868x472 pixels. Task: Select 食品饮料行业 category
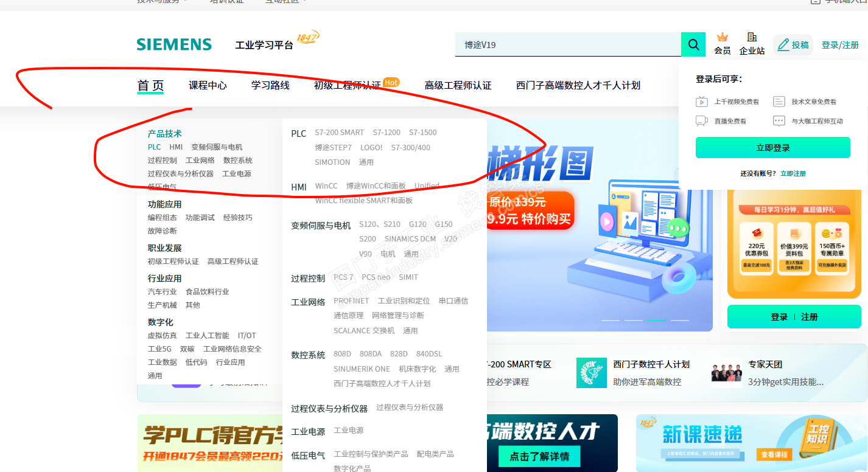pos(208,292)
